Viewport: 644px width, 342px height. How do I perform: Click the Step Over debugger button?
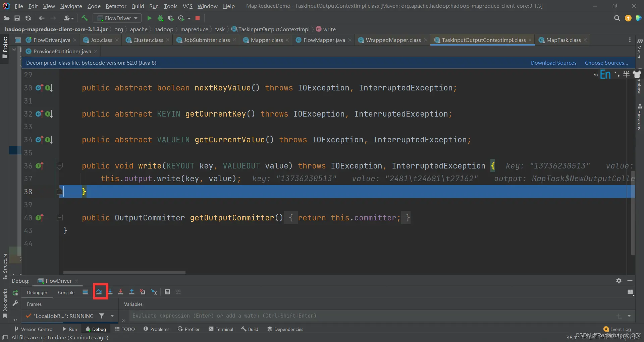[99, 292]
